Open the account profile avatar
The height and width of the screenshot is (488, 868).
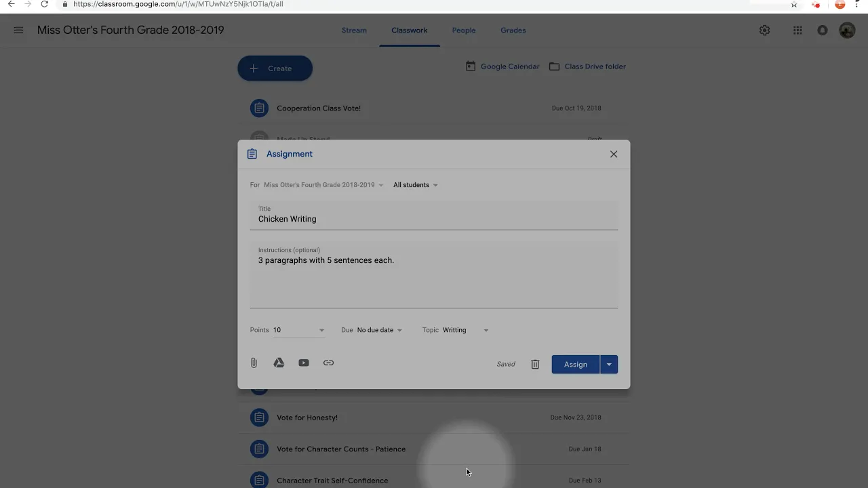tap(847, 30)
